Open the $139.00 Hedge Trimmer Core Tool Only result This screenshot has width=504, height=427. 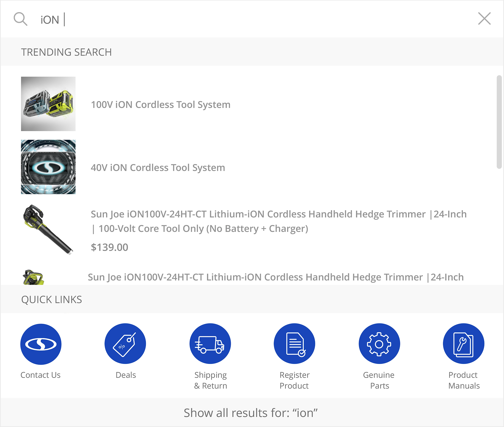(x=279, y=221)
